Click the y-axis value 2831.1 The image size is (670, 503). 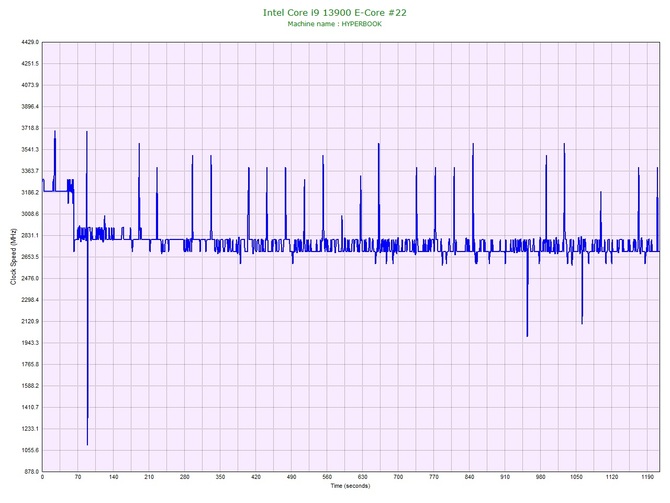30,235
